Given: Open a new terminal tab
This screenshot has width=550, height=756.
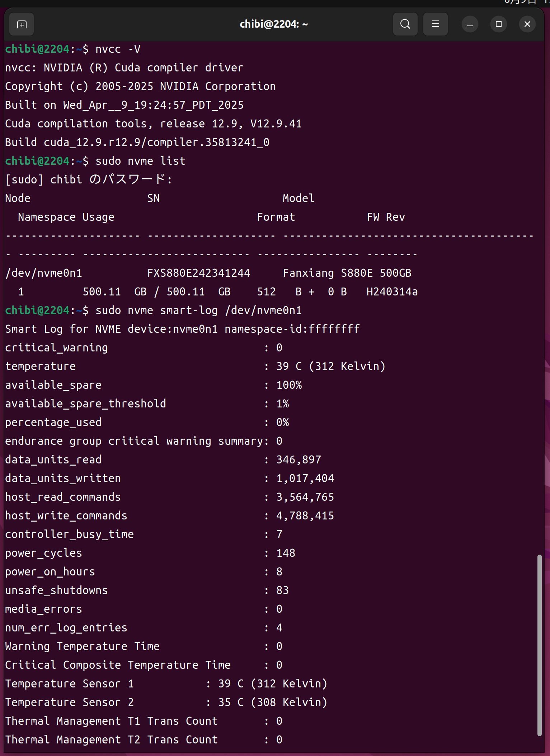Looking at the screenshot, I should click(22, 24).
